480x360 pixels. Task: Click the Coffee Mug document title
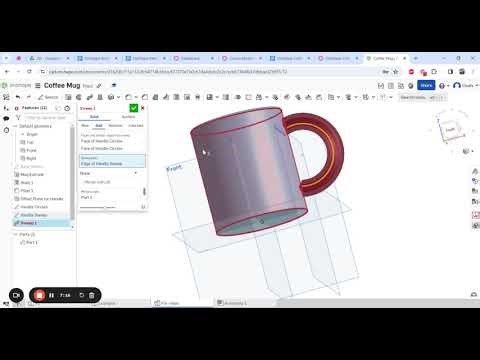point(62,85)
